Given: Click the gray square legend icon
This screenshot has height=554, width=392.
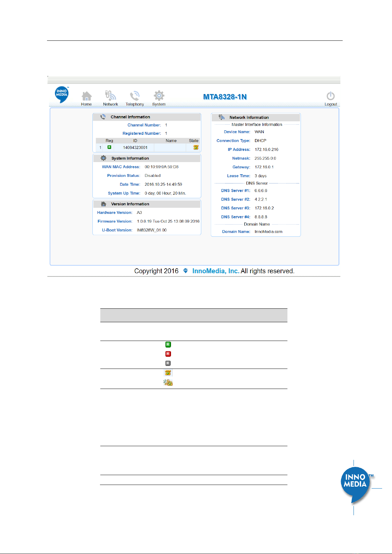Looking at the screenshot, I should (168, 363).
